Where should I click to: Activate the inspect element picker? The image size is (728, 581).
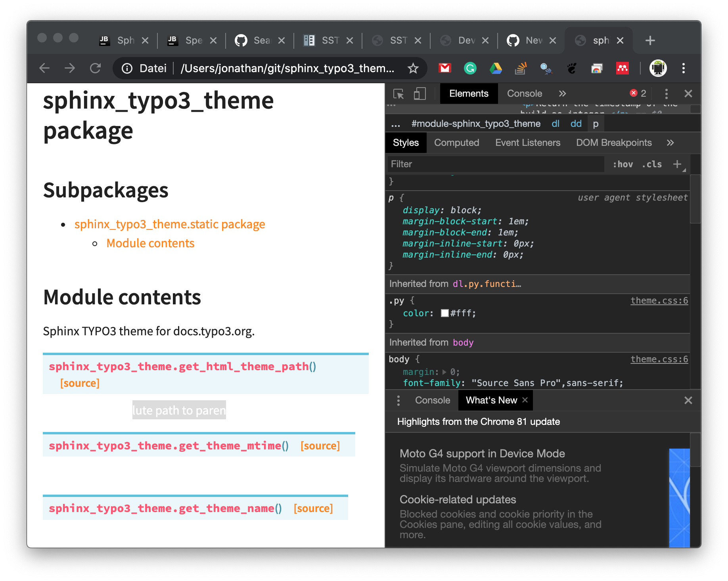[398, 94]
